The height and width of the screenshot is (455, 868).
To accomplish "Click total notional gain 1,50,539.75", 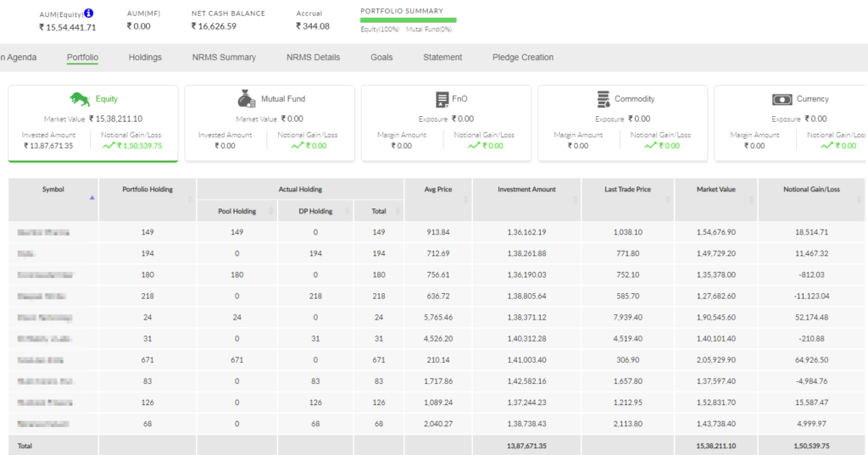I will (811, 446).
